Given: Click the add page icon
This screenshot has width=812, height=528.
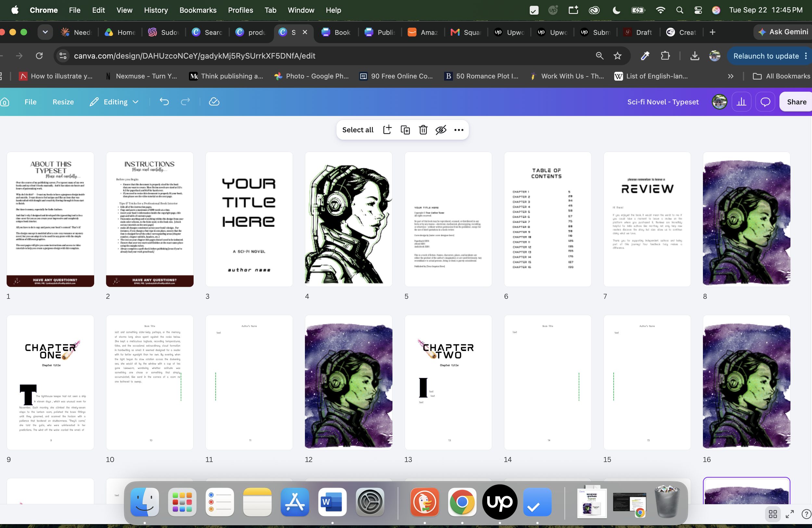Looking at the screenshot, I should [x=387, y=130].
